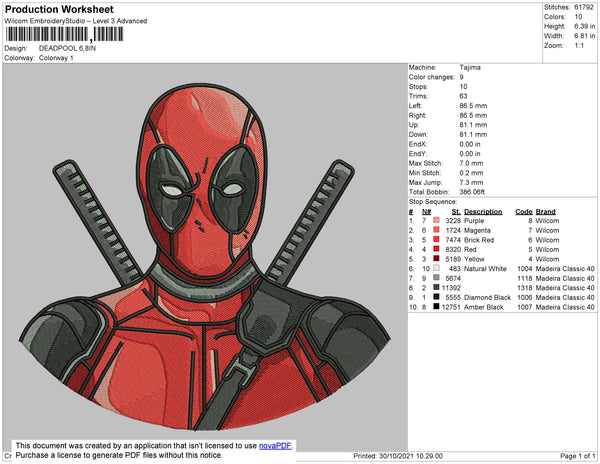Click the Page 1 of 1 footer
The image size is (600, 464).
[577, 456]
